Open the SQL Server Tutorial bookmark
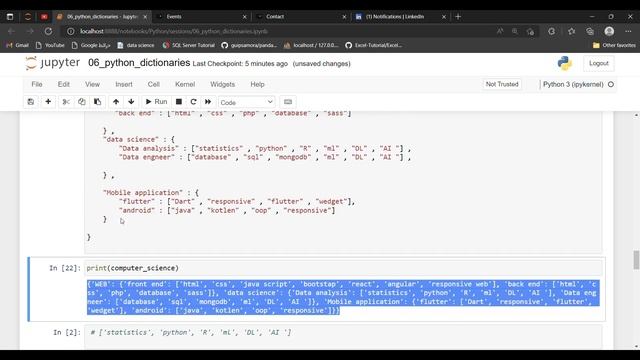The height and width of the screenshot is (360, 640). pyautogui.click(x=189, y=45)
